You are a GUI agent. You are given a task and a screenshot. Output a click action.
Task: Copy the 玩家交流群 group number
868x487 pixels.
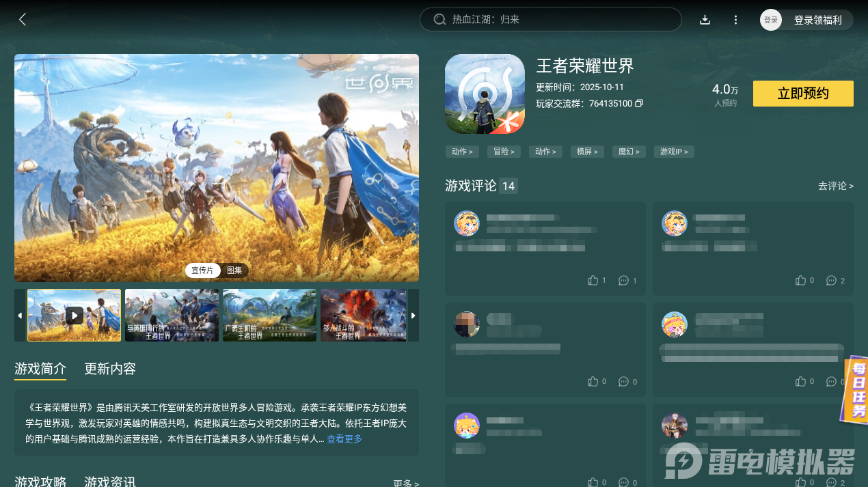tap(640, 103)
